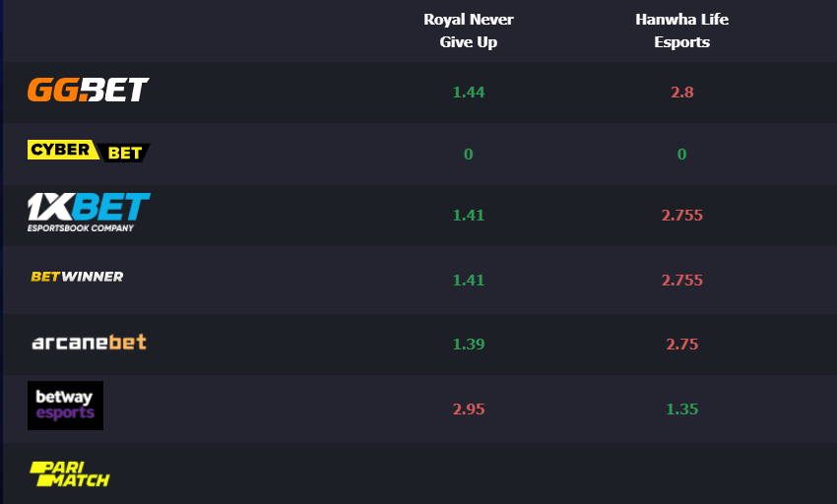Select arcanebet 1.39 odds
The height and width of the screenshot is (504, 837).
click(468, 344)
